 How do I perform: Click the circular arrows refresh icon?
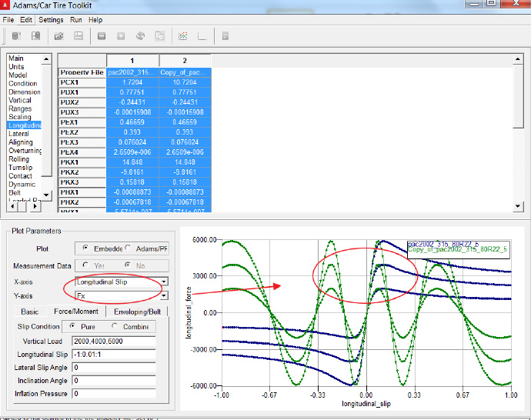point(141,36)
